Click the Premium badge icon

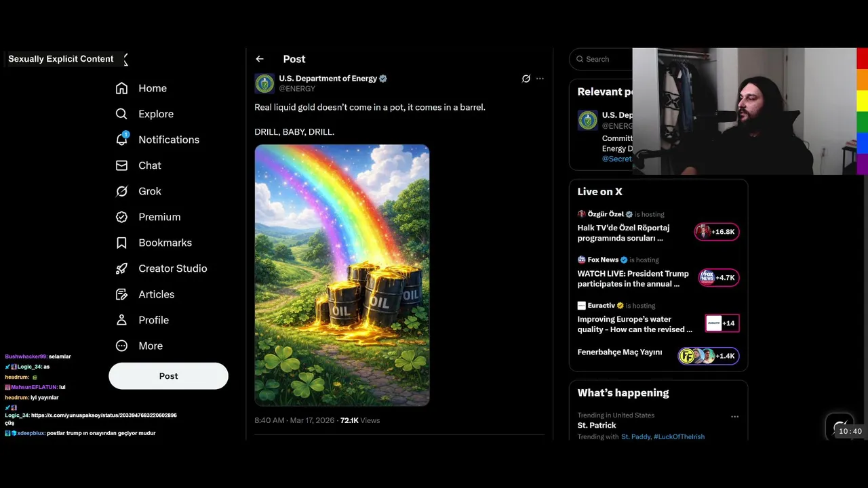[x=121, y=217]
